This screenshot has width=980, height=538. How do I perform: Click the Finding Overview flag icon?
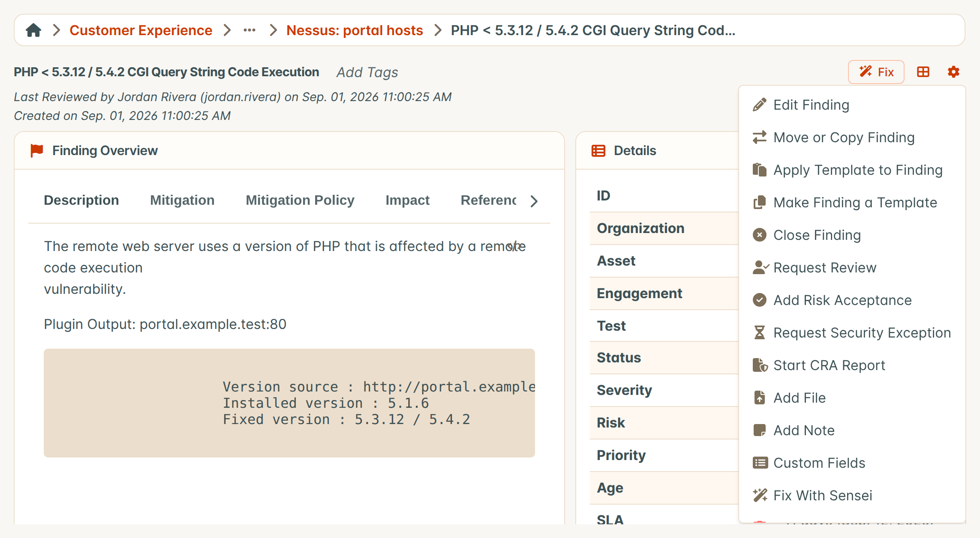pyautogui.click(x=37, y=151)
